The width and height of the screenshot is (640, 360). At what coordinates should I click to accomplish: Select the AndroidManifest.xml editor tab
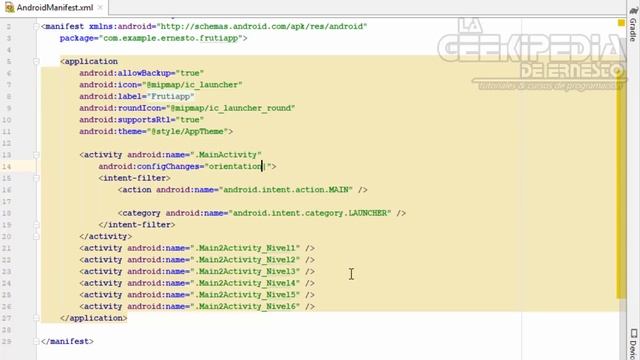click(x=54, y=7)
